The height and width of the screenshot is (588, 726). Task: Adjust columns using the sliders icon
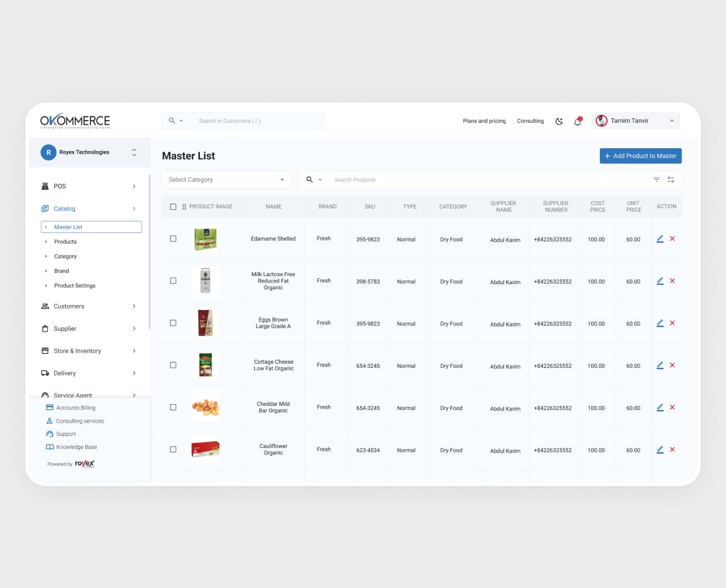(671, 179)
